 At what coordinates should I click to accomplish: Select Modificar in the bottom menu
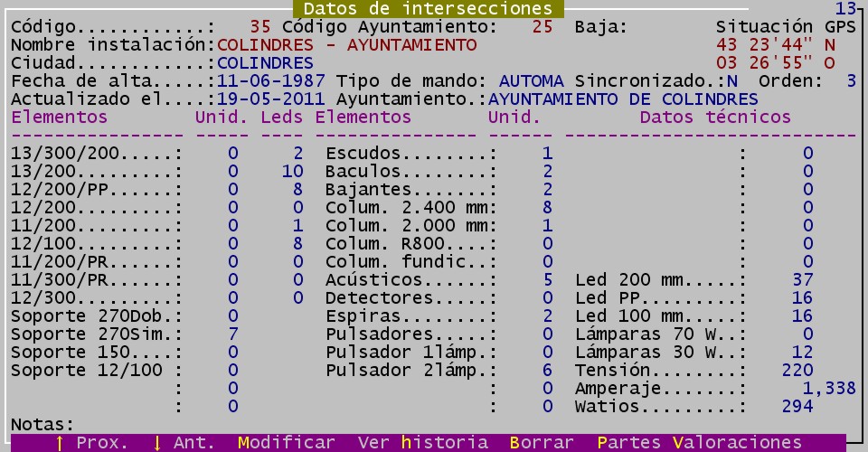coord(286,442)
